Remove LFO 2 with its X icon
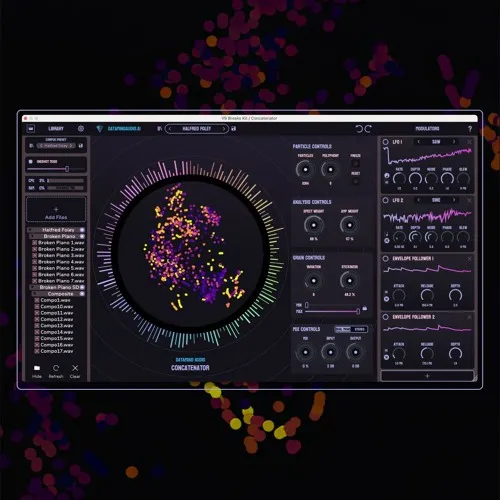 [469, 200]
